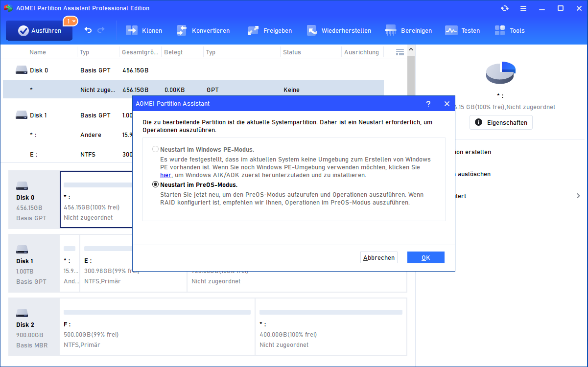Open the Konvertieren toolbar menu
The width and height of the screenshot is (588, 367).
pyautogui.click(x=203, y=30)
